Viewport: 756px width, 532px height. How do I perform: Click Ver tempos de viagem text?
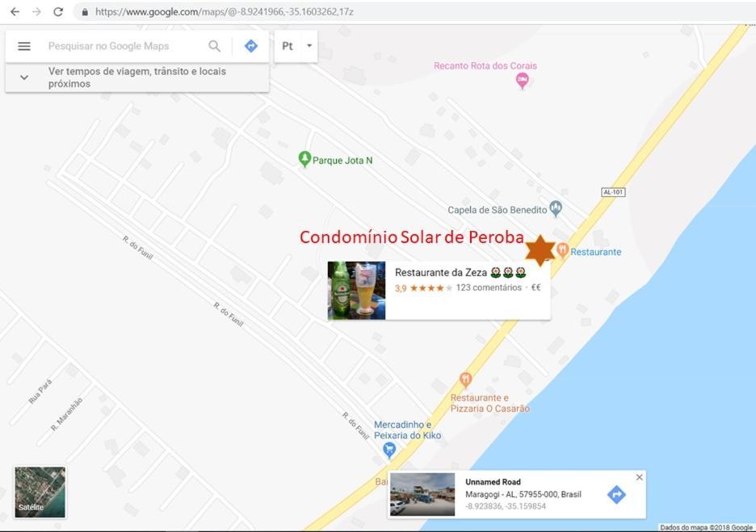click(x=137, y=77)
